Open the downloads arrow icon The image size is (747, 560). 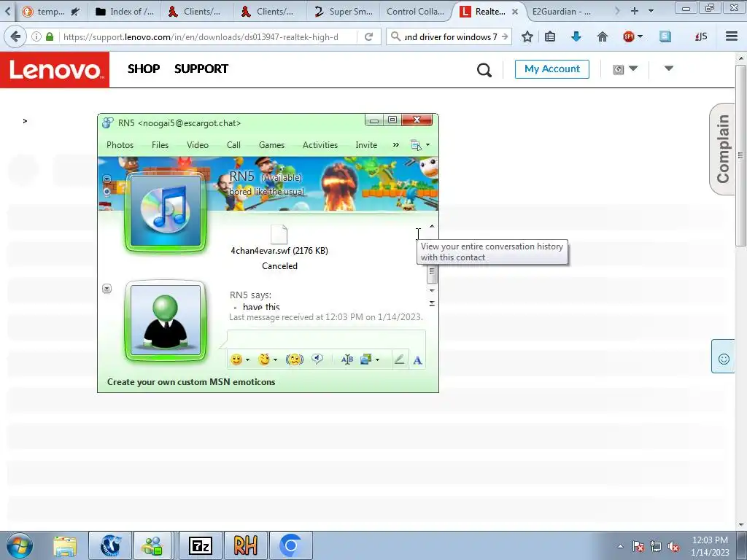pos(576,36)
